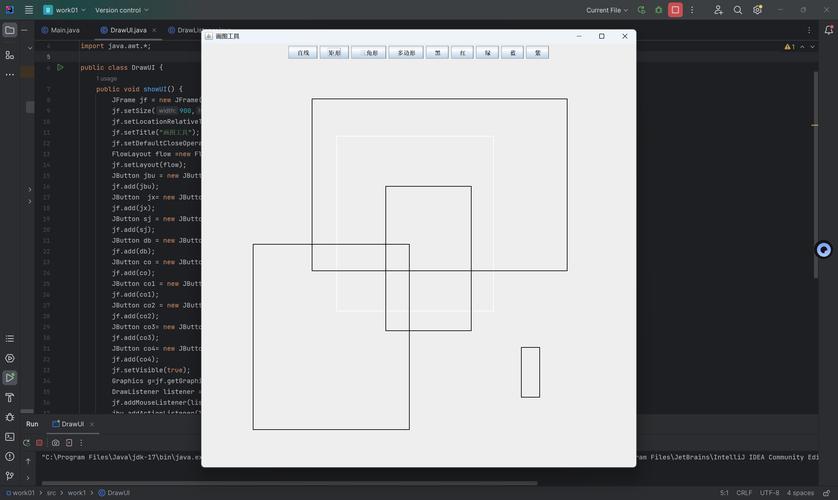Change UTF-8 encoding in status bar

point(770,493)
